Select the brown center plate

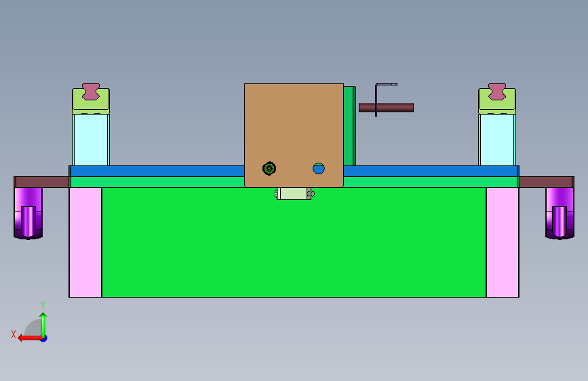(294, 135)
